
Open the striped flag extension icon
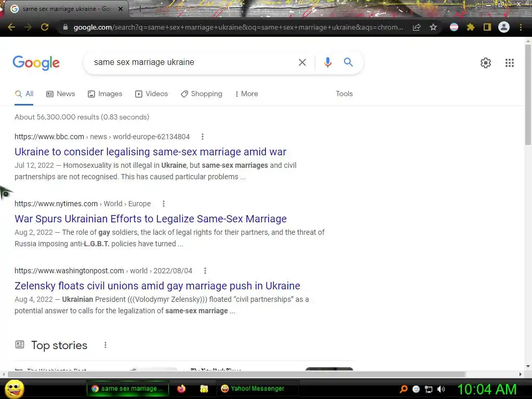point(454,27)
